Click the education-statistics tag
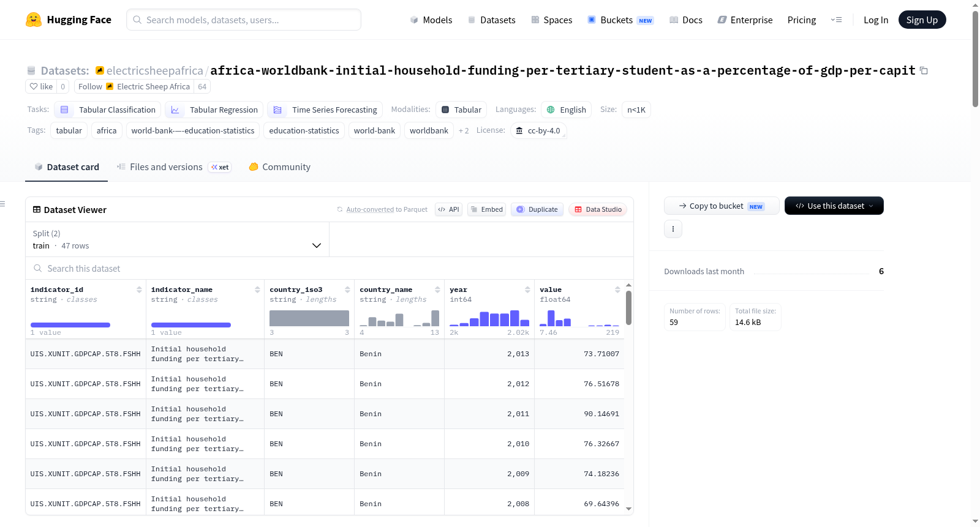The width and height of the screenshot is (980, 527). click(304, 130)
